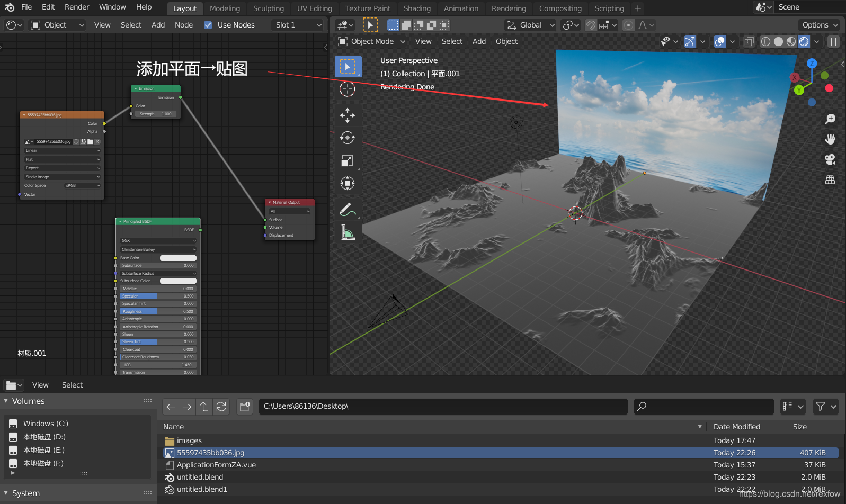Open the Slot 1 material dropdown
This screenshot has width=846, height=504.
point(298,25)
